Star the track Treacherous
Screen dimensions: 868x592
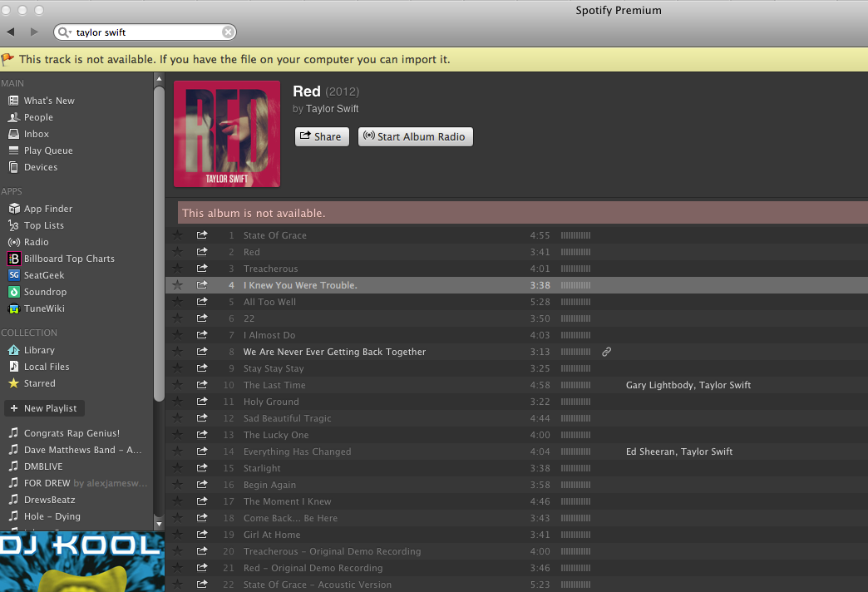(x=177, y=268)
